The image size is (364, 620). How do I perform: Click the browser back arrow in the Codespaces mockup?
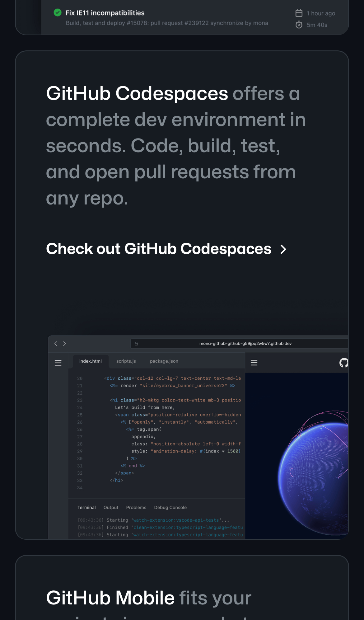click(x=56, y=344)
